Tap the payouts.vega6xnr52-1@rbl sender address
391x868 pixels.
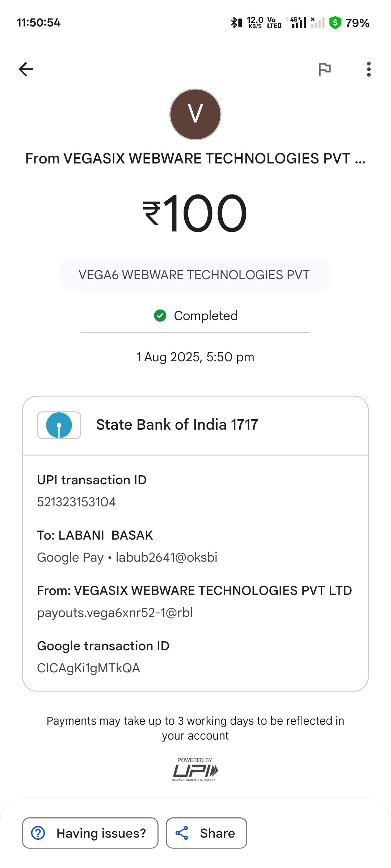point(115,613)
